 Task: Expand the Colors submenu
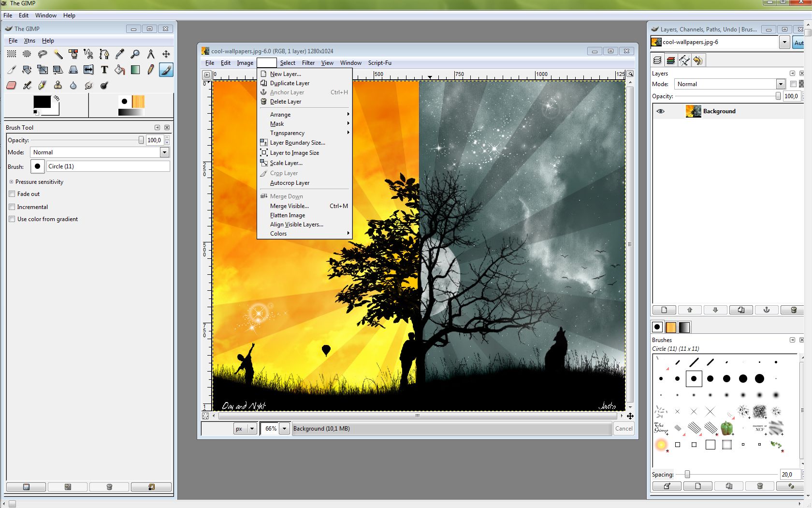click(304, 234)
